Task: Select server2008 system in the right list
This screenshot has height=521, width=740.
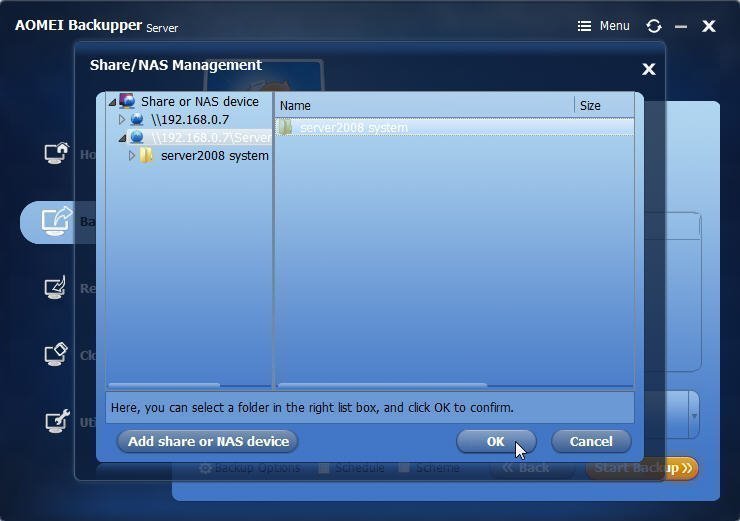Action: pyautogui.click(x=454, y=127)
